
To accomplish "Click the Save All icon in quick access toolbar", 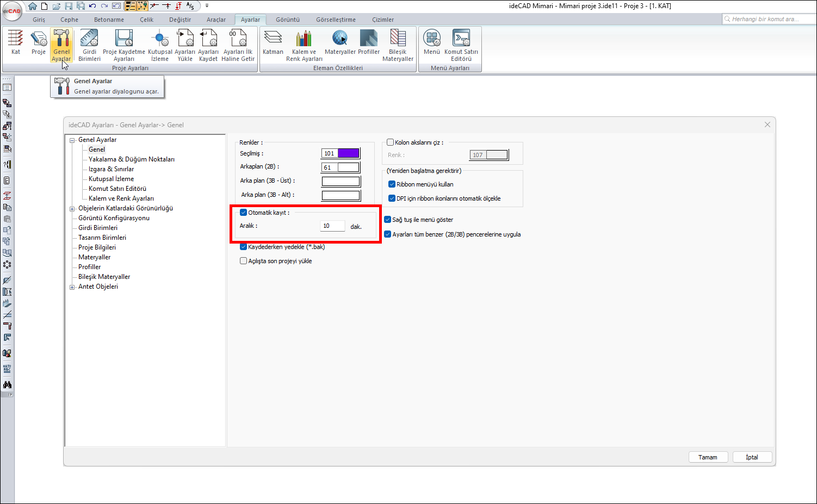I will (81, 6).
